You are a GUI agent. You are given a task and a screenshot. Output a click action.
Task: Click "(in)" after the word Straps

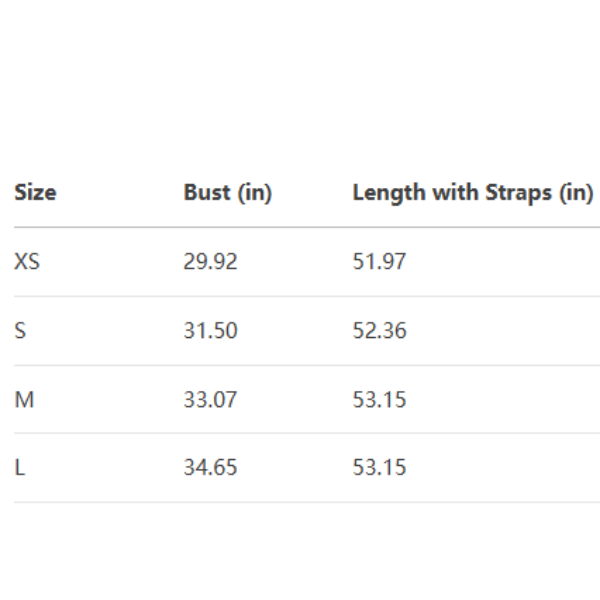[x=576, y=193]
